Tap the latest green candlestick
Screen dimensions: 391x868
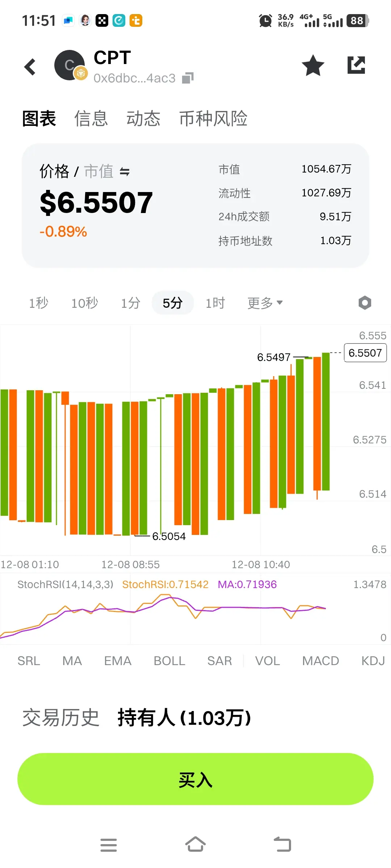coord(326,421)
